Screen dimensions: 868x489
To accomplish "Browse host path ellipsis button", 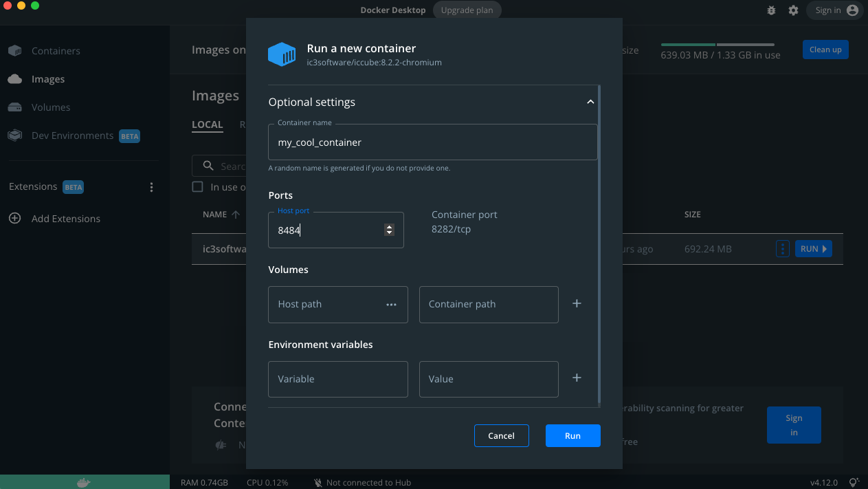I will (x=392, y=304).
